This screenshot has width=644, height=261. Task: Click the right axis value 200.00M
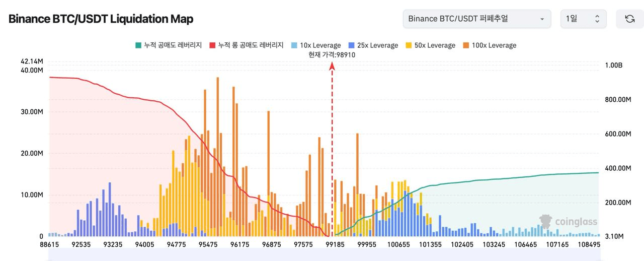click(618, 203)
